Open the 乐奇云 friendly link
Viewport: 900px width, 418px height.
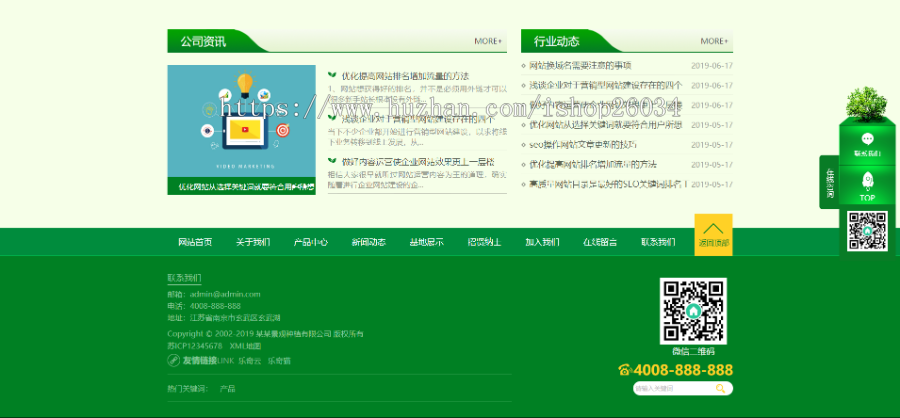click(250, 361)
